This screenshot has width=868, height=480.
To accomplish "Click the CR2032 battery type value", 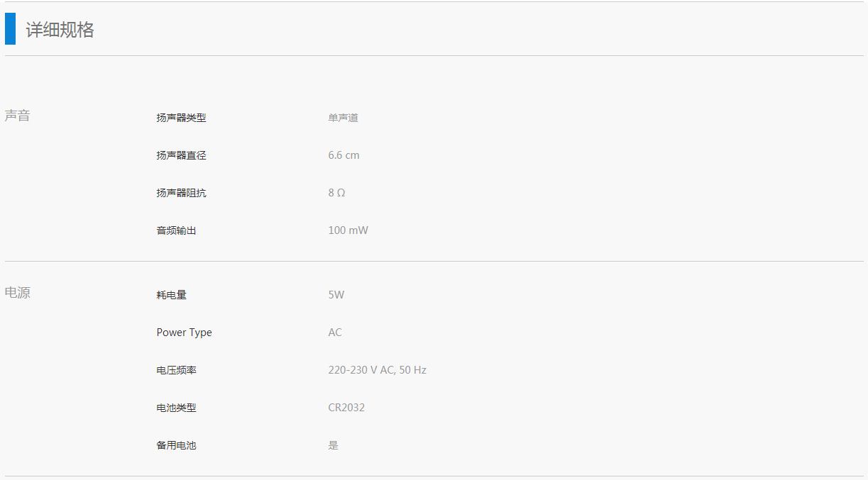I will coord(347,408).
